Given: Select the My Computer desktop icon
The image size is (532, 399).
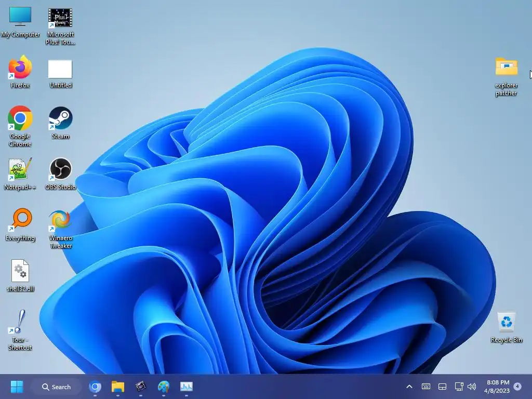Looking at the screenshot, I should click(x=20, y=22).
